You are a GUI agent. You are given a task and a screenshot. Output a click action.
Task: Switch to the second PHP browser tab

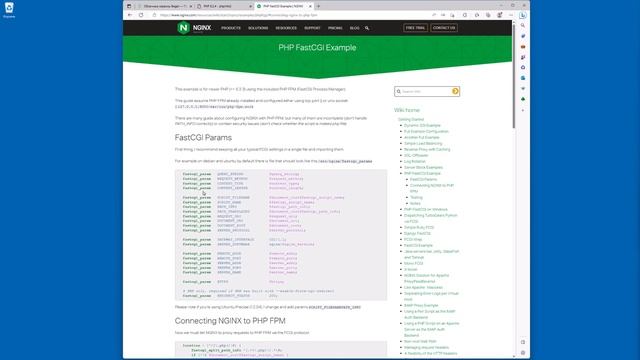(x=224, y=6)
